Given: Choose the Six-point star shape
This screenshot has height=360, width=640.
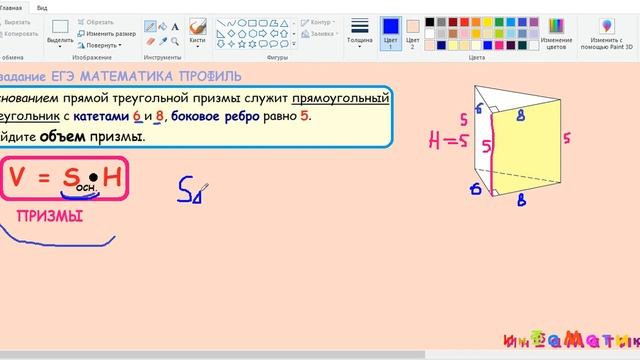Looking at the screenshot, I should click(x=253, y=44).
